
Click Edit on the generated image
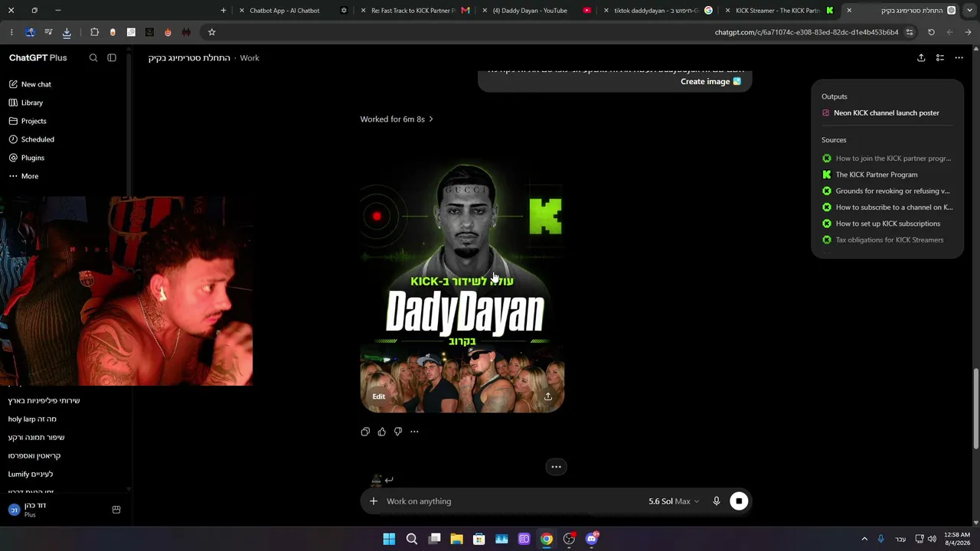point(379,396)
